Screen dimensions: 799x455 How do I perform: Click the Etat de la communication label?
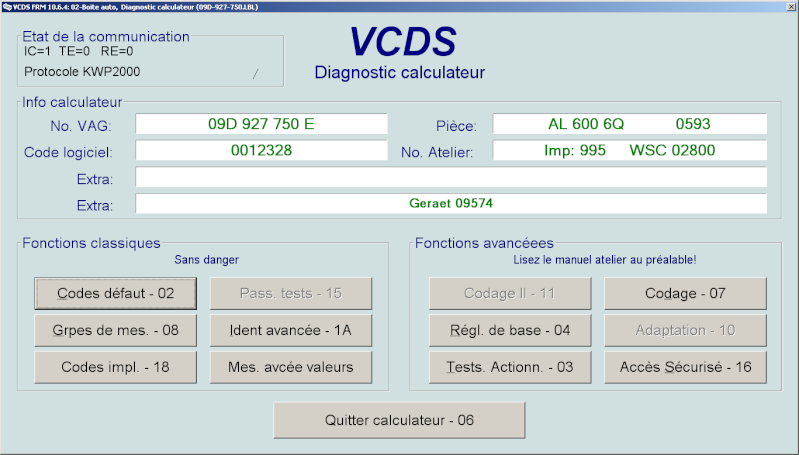[x=106, y=37]
